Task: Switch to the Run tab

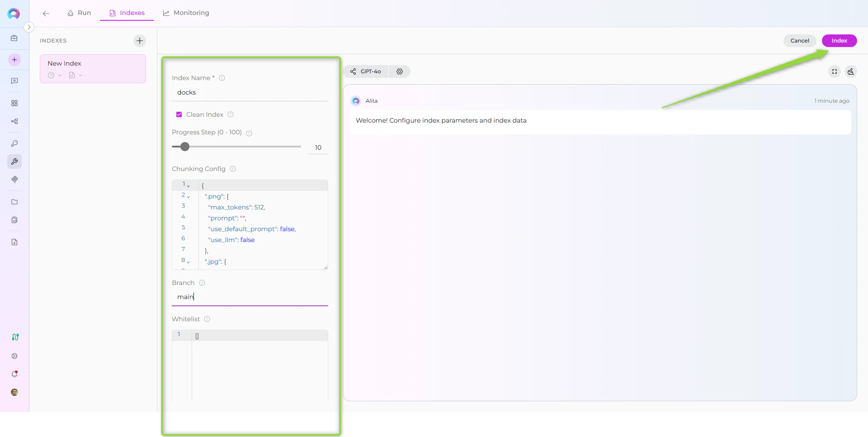Action: coord(79,13)
